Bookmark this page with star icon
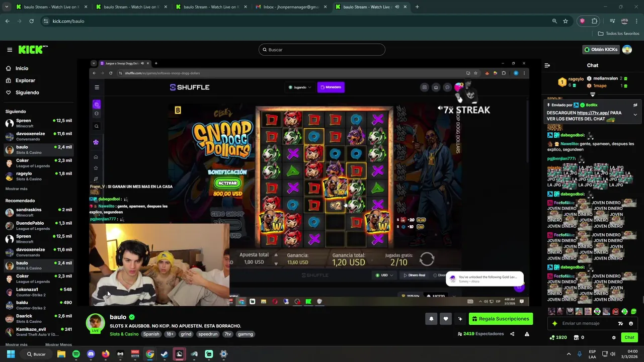Image resolution: width=644 pixels, height=362 pixels. click(566, 21)
